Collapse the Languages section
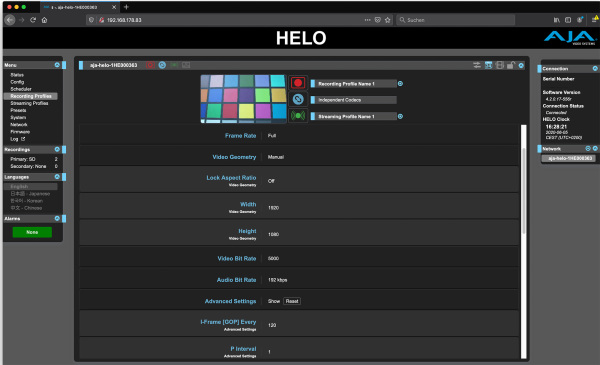 [x=57, y=177]
